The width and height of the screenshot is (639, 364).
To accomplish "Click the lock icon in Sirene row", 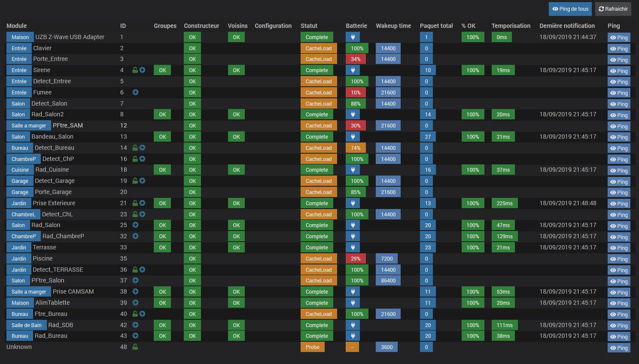I will pyautogui.click(x=135, y=70).
